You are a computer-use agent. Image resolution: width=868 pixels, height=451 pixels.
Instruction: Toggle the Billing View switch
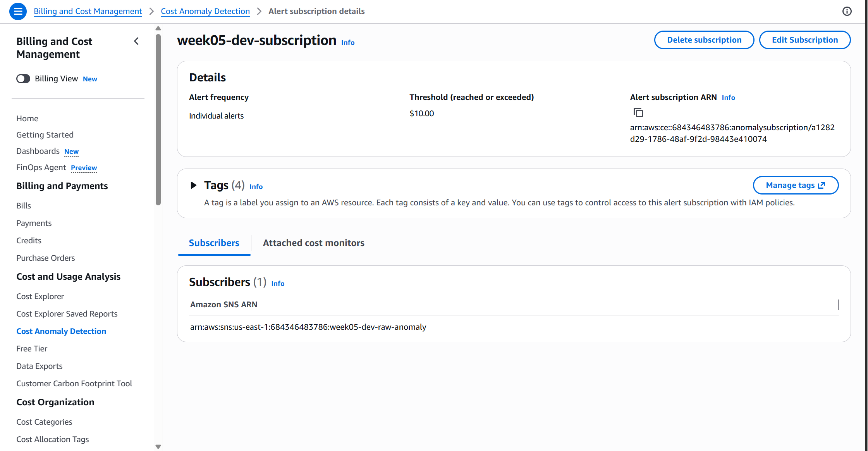23,79
